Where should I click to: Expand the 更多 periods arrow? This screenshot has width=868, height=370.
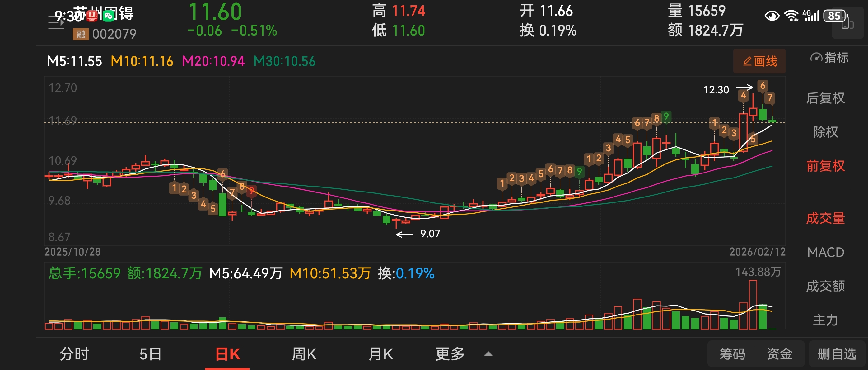(488, 354)
